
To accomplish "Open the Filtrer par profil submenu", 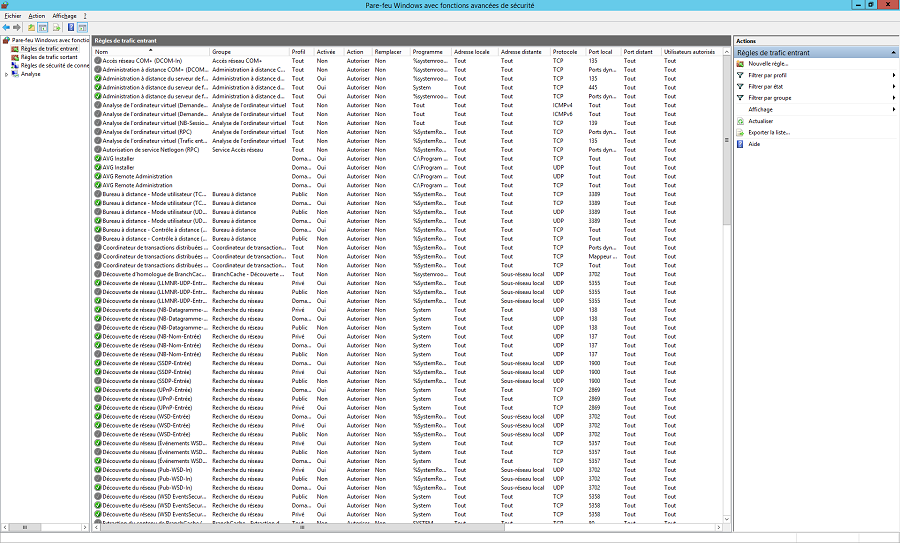I will [767, 75].
